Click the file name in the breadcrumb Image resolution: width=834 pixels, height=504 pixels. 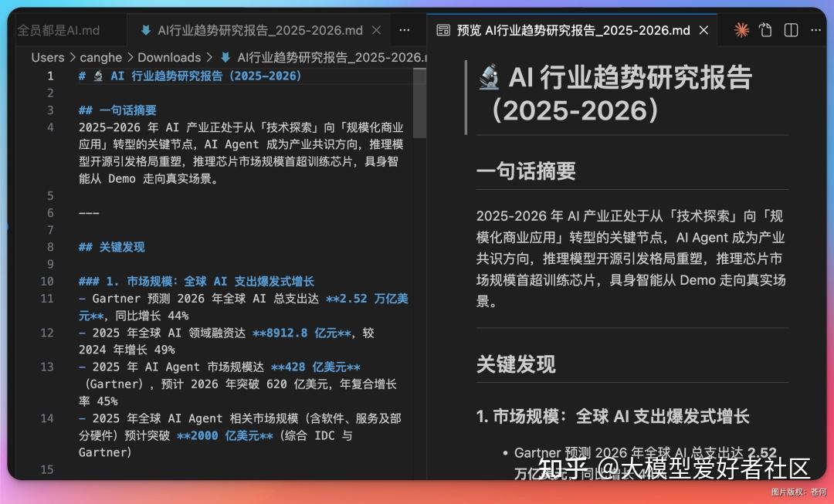click(332, 57)
